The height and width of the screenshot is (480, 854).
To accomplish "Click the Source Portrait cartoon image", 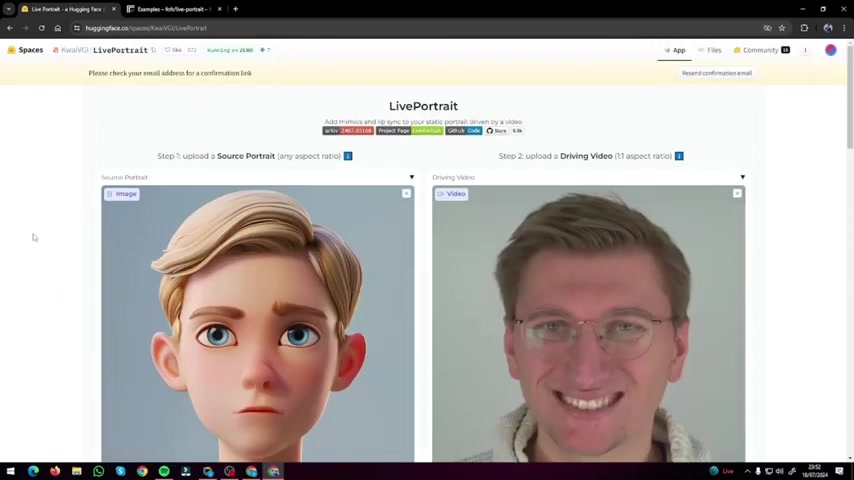I will coord(258,324).
